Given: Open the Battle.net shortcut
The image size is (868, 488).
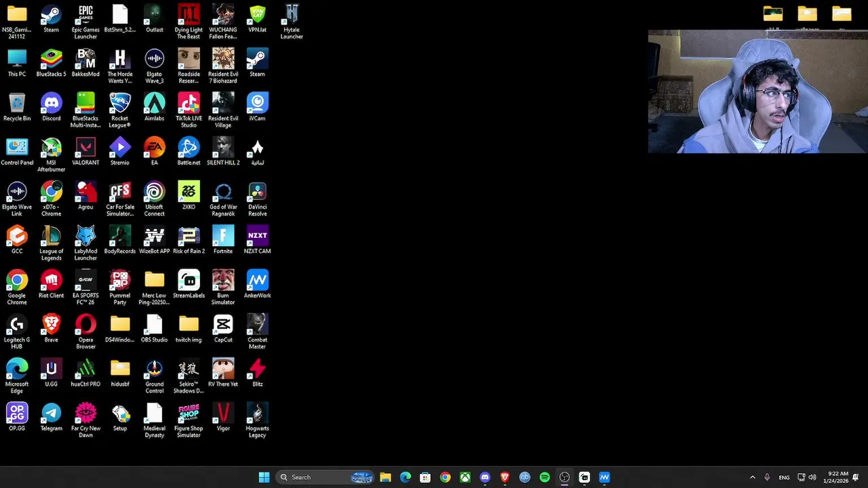Looking at the screenshot, I should (x=189, y=152).
